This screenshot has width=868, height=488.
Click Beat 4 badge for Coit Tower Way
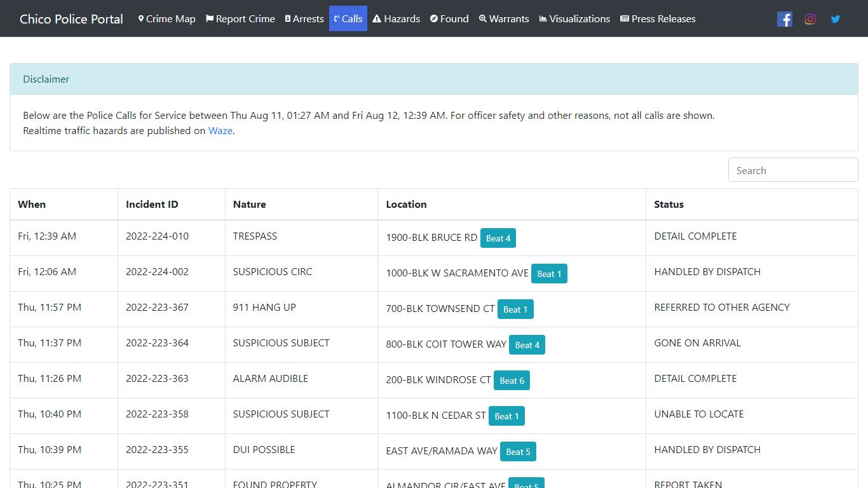pyautogui.click(x=527, y=345)
